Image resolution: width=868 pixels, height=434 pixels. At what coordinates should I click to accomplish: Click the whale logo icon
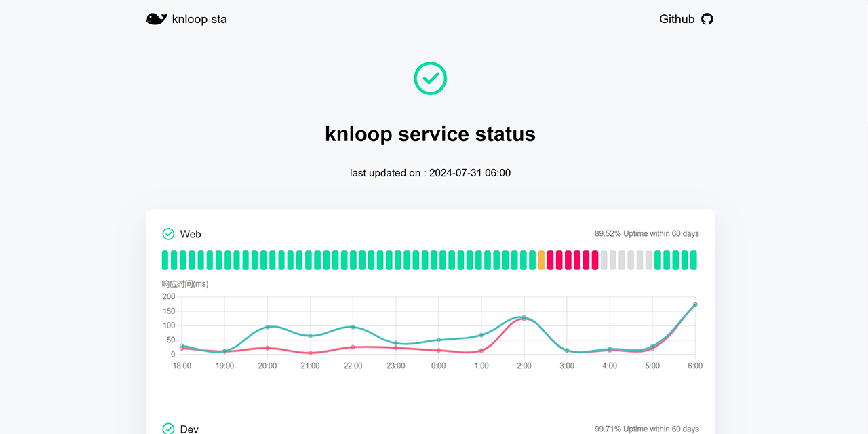[x=157, y=18]
